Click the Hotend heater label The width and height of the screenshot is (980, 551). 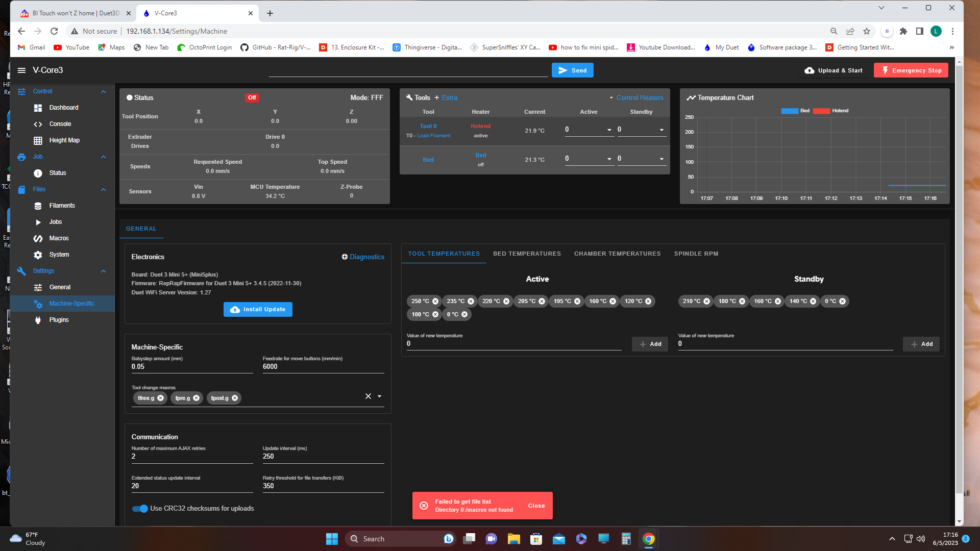(480, 127)
